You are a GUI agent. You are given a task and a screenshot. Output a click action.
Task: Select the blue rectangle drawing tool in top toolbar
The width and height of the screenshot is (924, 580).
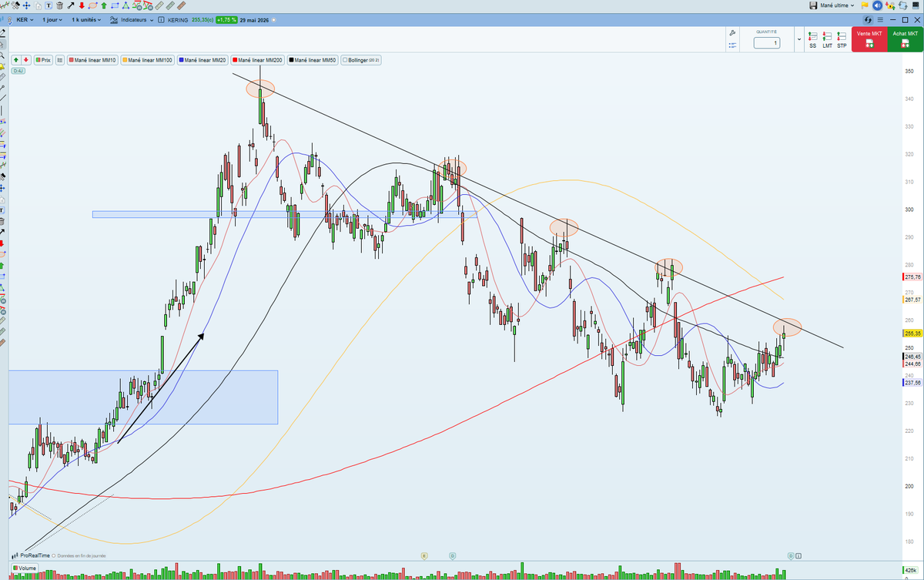(x=115, y=5)
